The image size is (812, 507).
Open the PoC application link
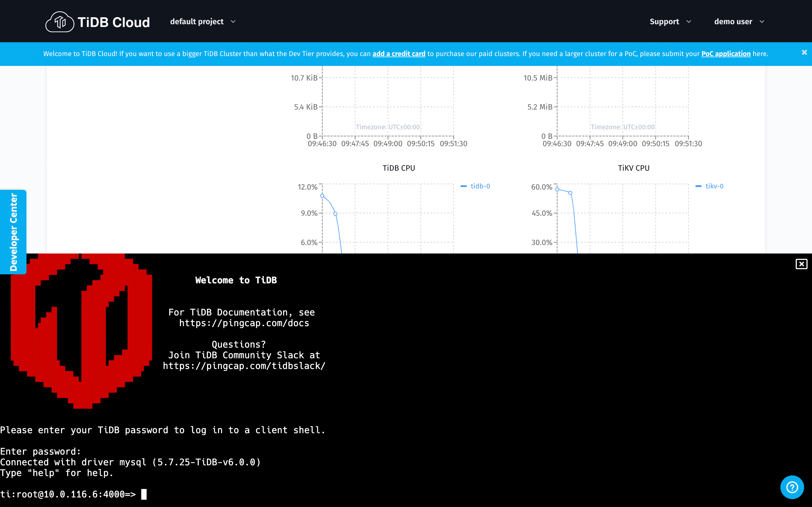coord(726,54)
